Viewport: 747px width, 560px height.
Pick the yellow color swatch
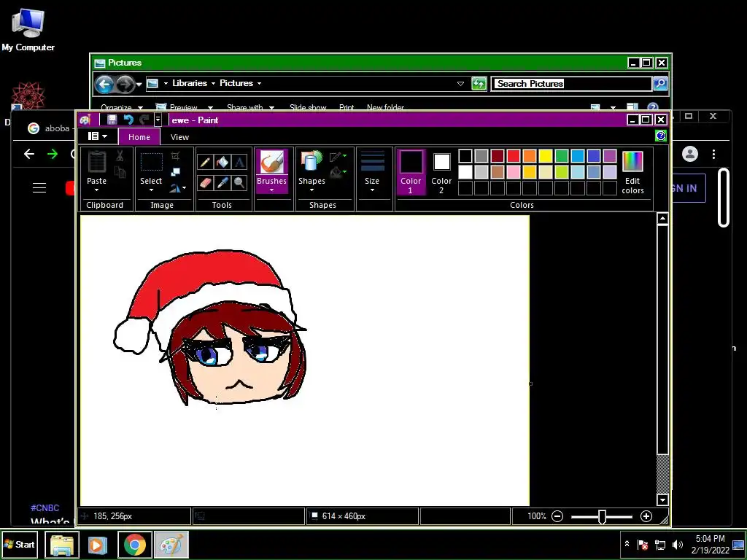(x=546, y=156)
